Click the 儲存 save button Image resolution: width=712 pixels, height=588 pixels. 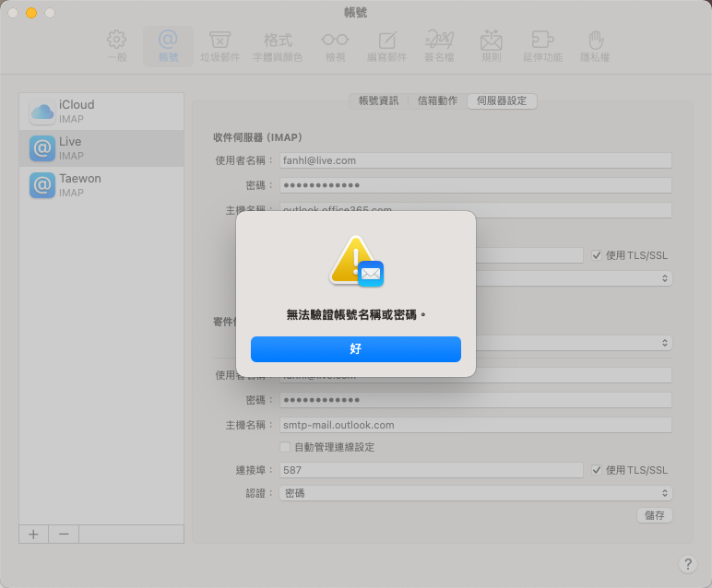(654, 515)
